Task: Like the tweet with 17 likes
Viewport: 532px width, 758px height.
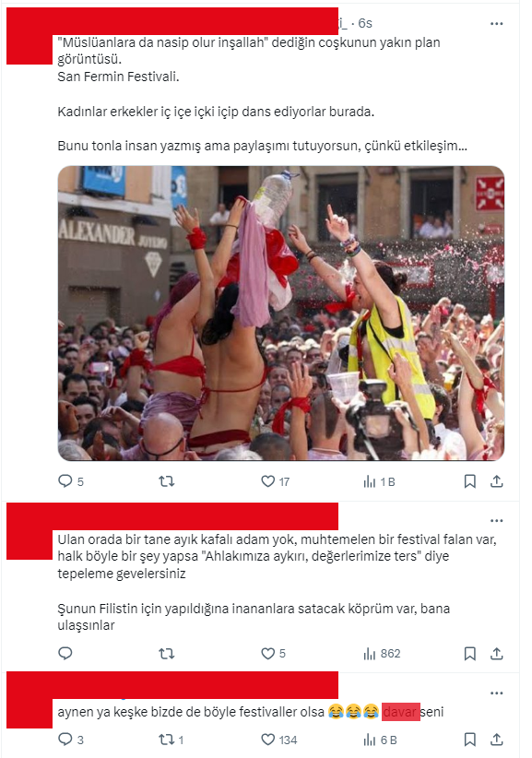Action: pyautogui.click(x=275, y=481)
